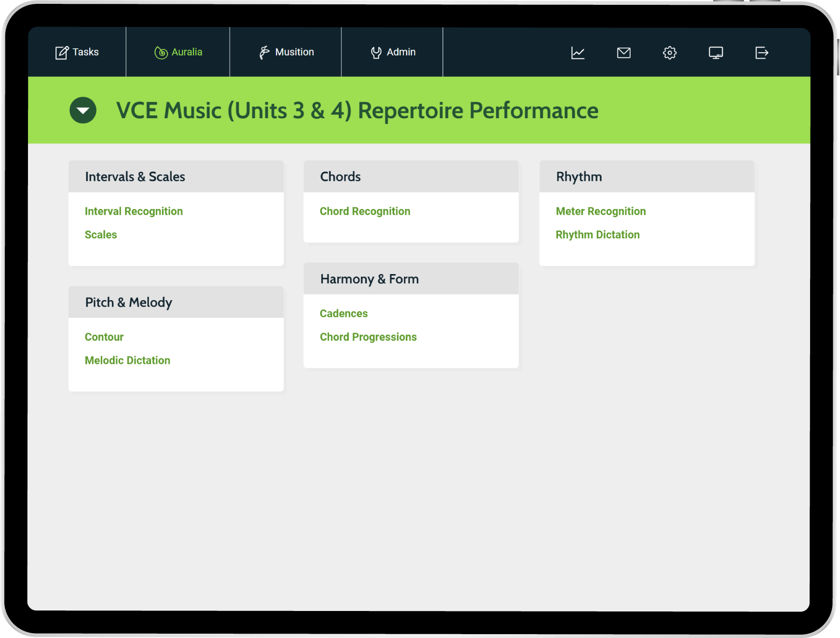This screenshot has height=638, width=840.
Task: Switch to the Auralia tab
Action: click(178, 52)
